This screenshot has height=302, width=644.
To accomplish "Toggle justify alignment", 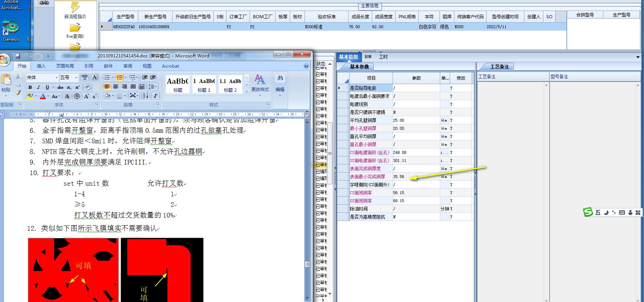I will 133,87.
